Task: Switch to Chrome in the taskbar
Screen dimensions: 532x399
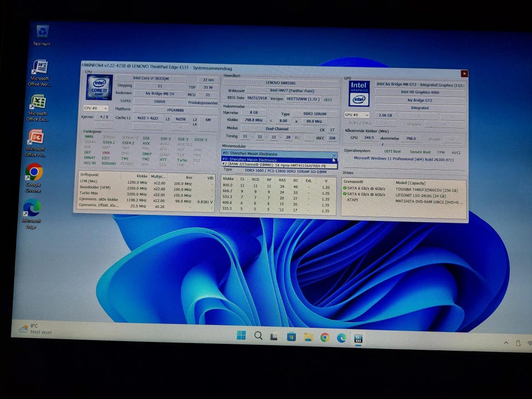Action: 325,337
